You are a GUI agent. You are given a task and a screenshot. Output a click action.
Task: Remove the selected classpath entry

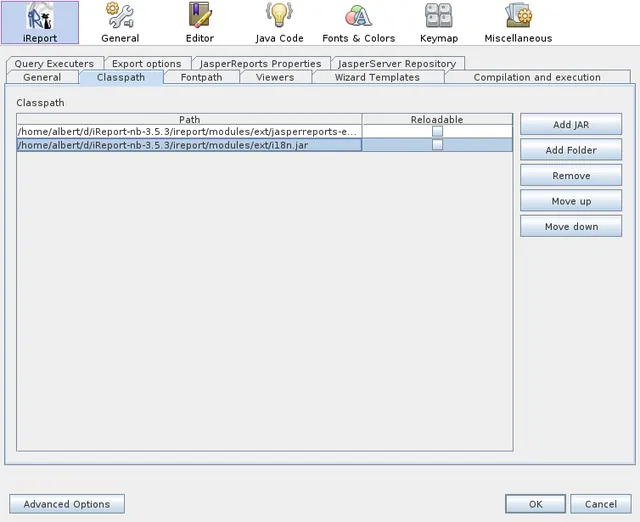(x=571, y=175)
